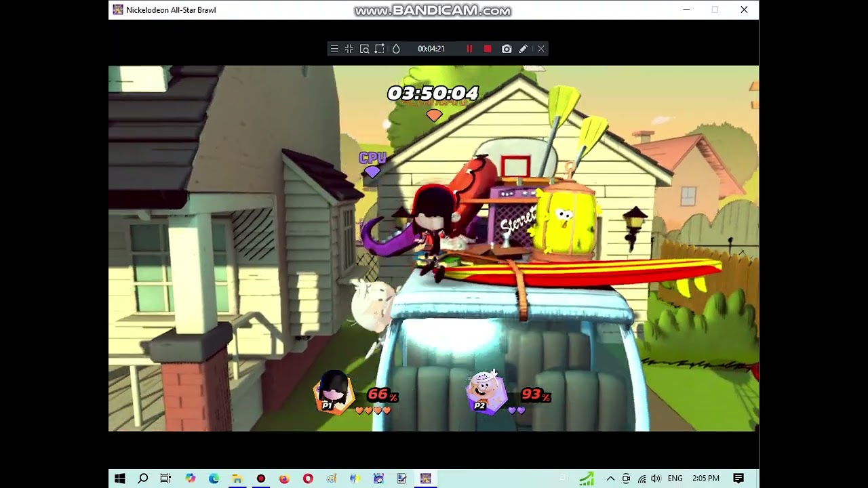Launch Copilot from the taskbar
This screenshot has width=868, height=488.
[191, 479]
